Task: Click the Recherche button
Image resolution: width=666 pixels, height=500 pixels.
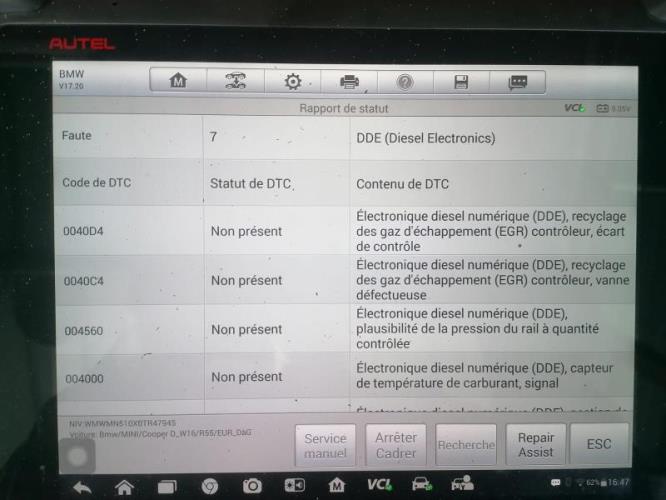Action: (x=466, y=445)
